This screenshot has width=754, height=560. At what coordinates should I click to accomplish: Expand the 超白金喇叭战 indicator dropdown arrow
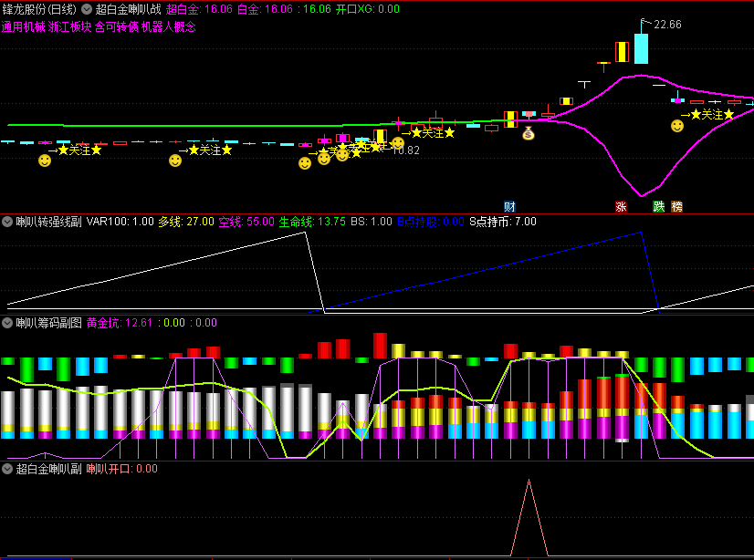(x=87, y=9)
